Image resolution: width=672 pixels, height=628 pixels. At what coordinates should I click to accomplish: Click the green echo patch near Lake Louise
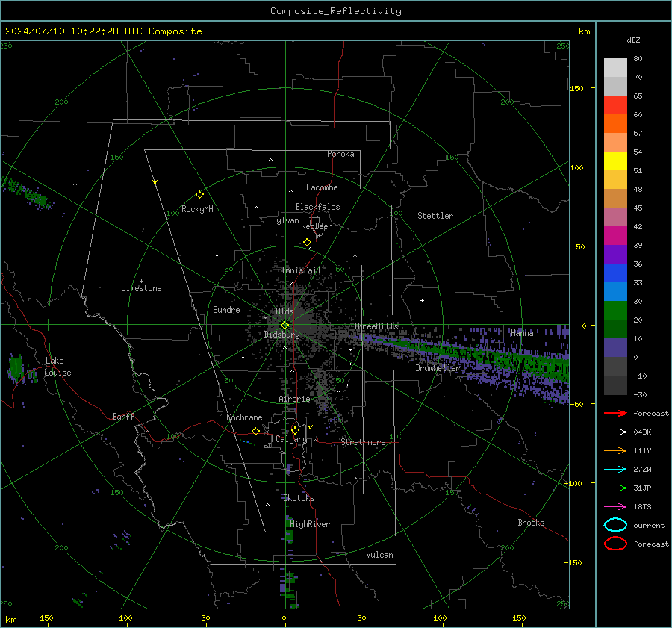(16, 368)
